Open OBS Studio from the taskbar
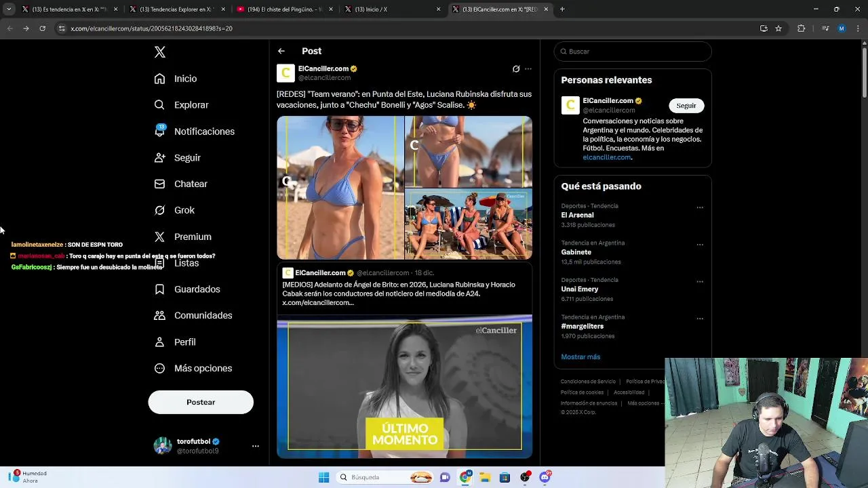The height and width of the screenshot is (488, 868). pyautogui.click(x=525, y=477)
